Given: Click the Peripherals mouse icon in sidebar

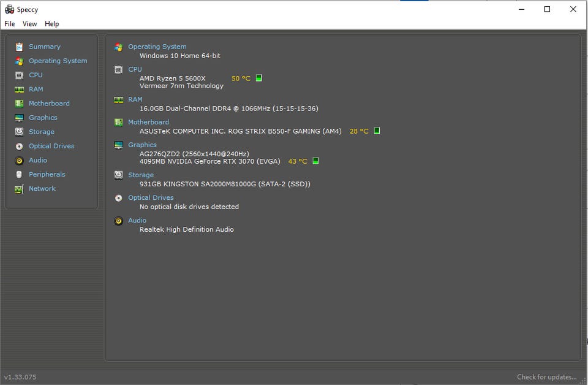Looking at the screenshot, I should click(19, 175).
